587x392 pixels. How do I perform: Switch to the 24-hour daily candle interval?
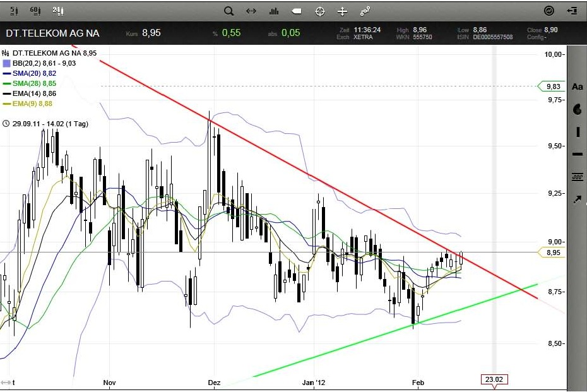(58, 11)
